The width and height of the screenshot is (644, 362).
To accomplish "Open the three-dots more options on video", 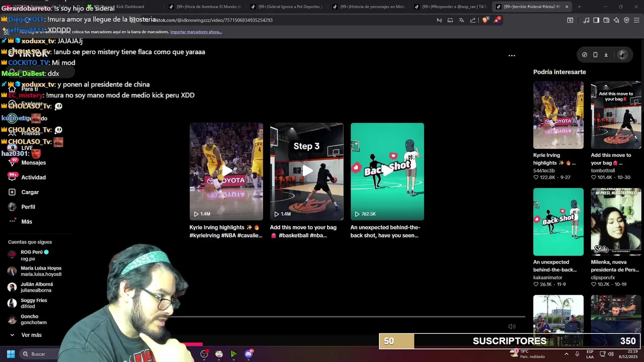I will pos(512,55).
